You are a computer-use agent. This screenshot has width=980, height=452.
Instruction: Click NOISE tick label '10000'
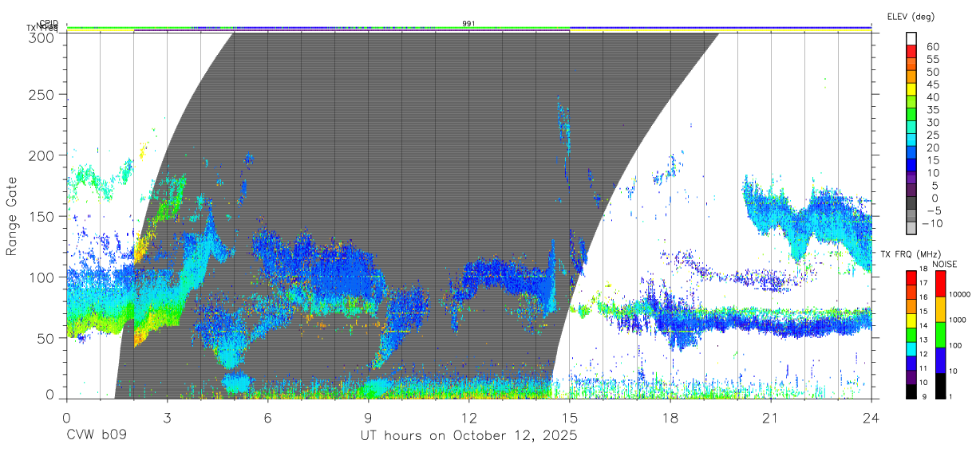tap(959, 294)
